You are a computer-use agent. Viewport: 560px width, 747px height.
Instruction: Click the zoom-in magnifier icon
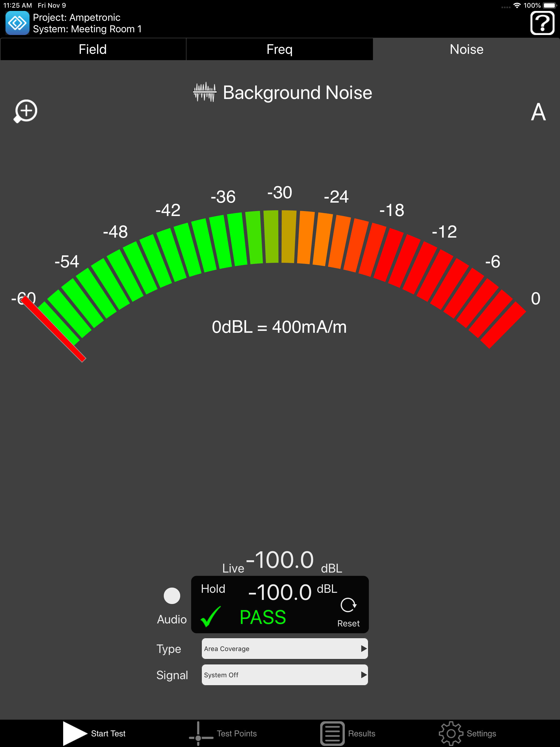pyautogui.click(x=25, y=111)
